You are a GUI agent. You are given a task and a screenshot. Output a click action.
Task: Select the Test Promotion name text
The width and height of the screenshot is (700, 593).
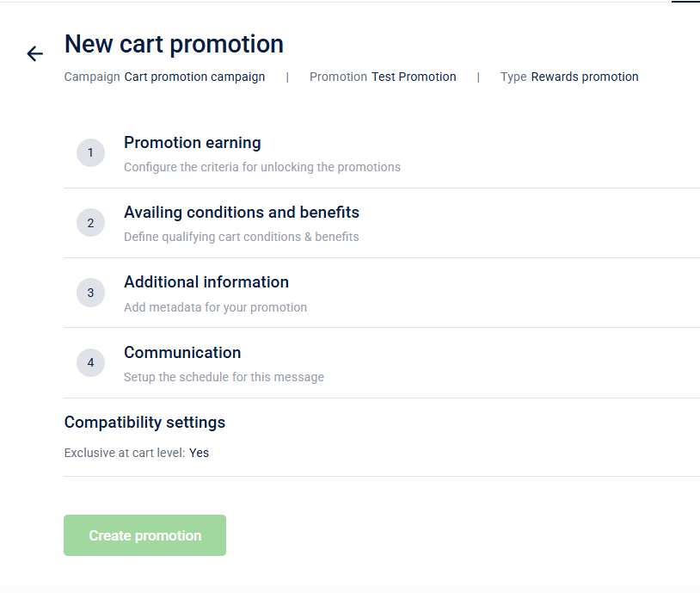coord(414,77)
